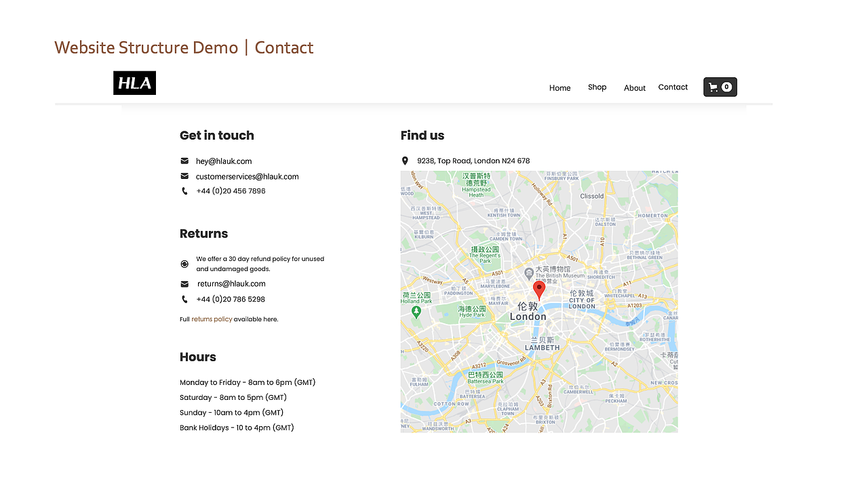The image size is (868, 488).
Task: Click location pin icon beside the address
Action: pyautogui.click(x=405, y=161)
